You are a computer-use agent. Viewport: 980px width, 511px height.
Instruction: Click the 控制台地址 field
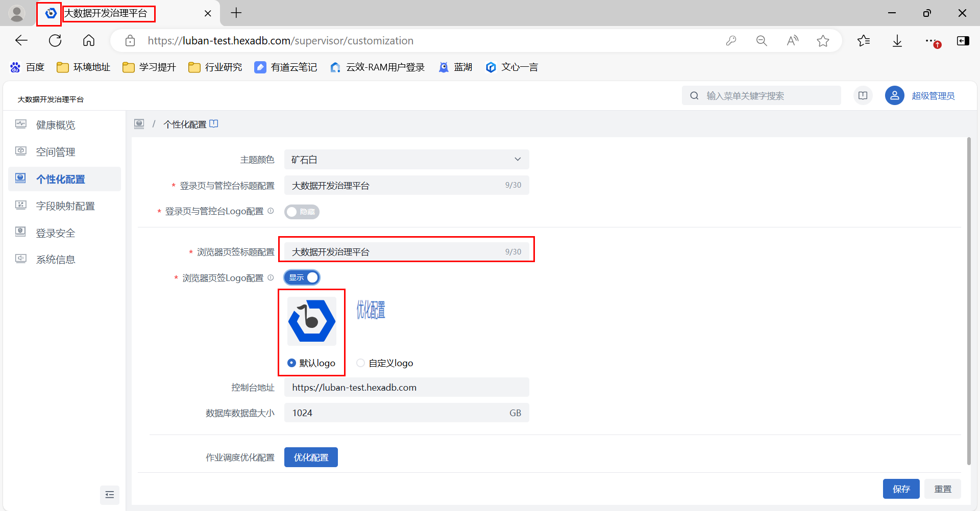pyautogui.click(x=406, y=387)
